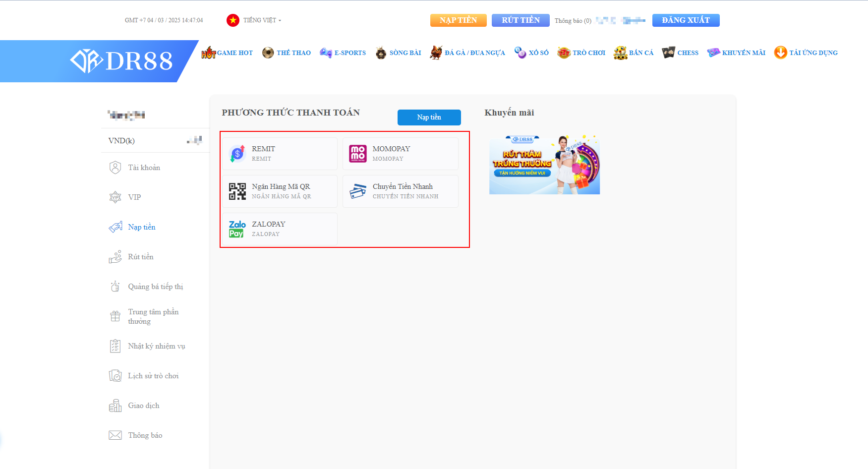868x469 pixels.
Task: Click the DR88 logo
Action: [x=121, y=61]
